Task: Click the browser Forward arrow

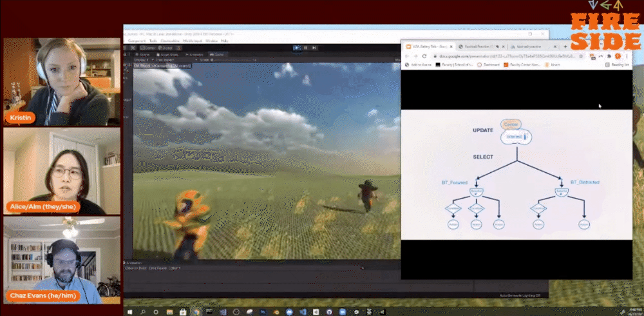Action: coord(415,56)
